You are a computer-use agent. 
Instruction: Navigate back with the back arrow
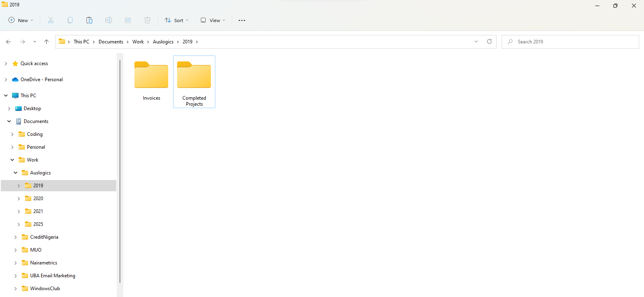8,42
